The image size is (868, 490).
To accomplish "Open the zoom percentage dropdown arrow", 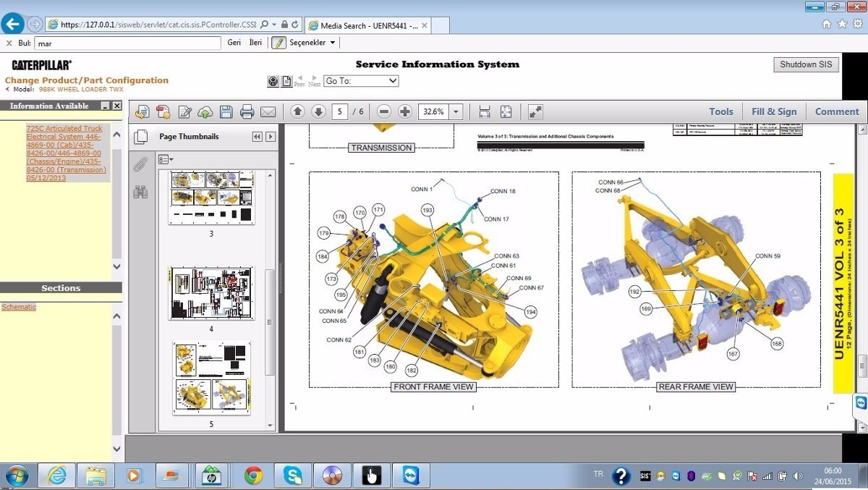I will click(x=456, y=111).
